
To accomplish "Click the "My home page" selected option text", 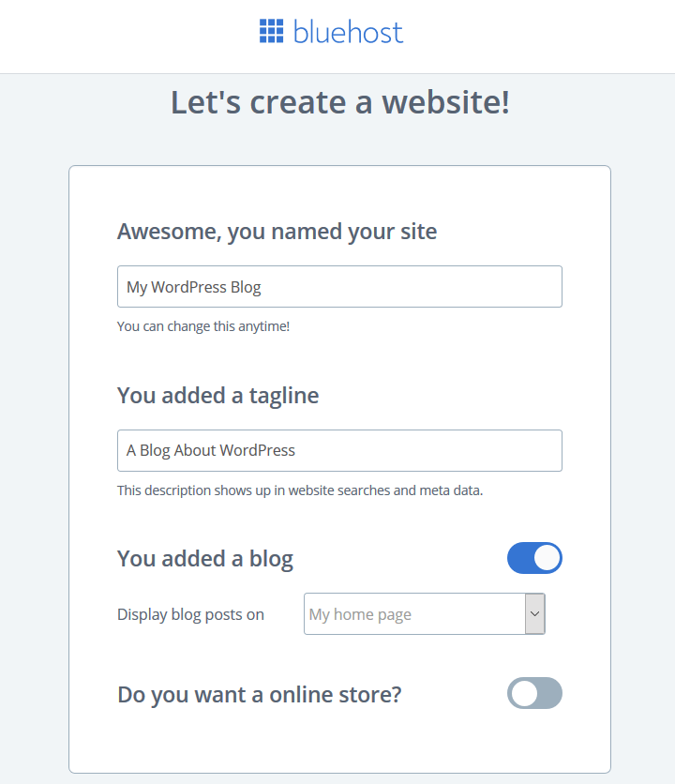I will point(360,614).
